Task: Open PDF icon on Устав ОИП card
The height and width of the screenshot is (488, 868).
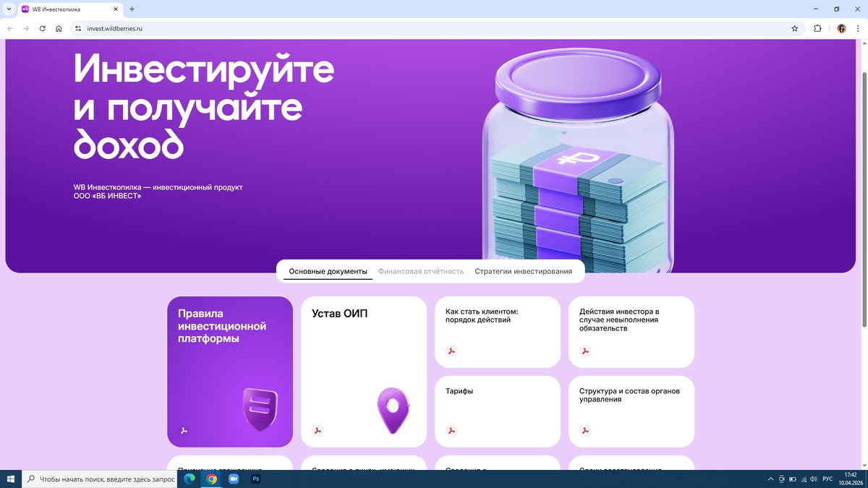Action: point(318,431)
